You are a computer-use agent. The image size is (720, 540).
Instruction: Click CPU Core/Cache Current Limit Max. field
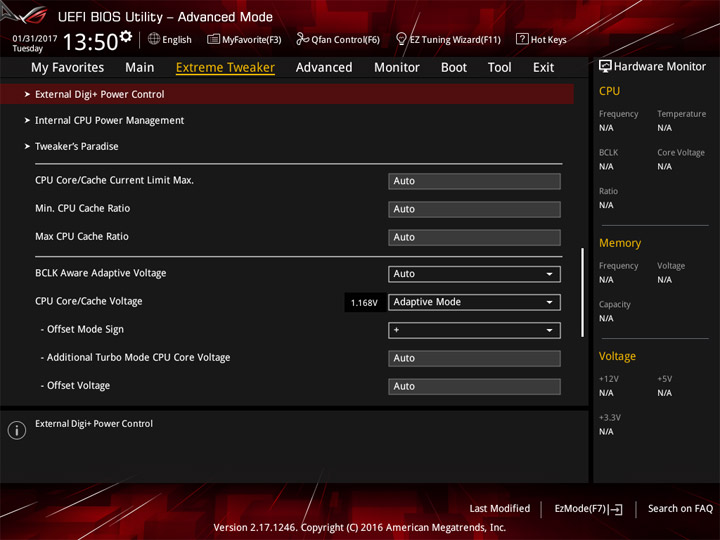[474, 181]
